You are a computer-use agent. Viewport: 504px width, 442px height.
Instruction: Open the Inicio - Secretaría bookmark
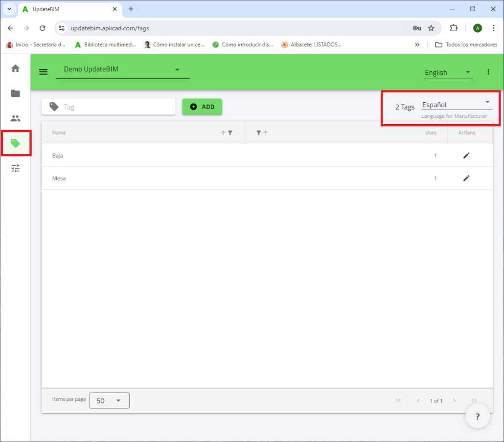36,44
